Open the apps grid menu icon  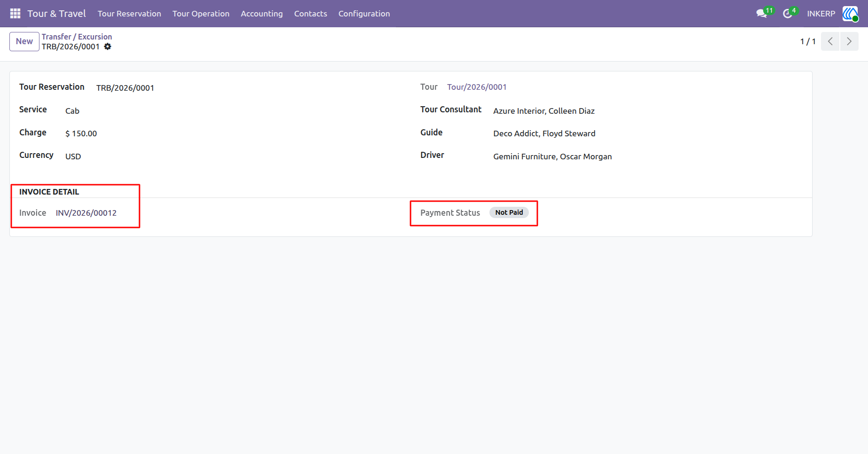pyautogui.click(x=15, y=14)
